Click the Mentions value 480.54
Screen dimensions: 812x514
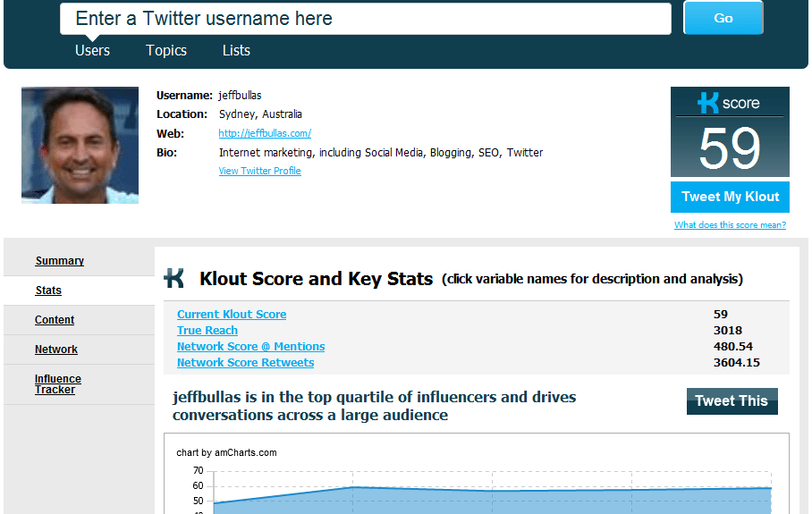coord(732,346)
